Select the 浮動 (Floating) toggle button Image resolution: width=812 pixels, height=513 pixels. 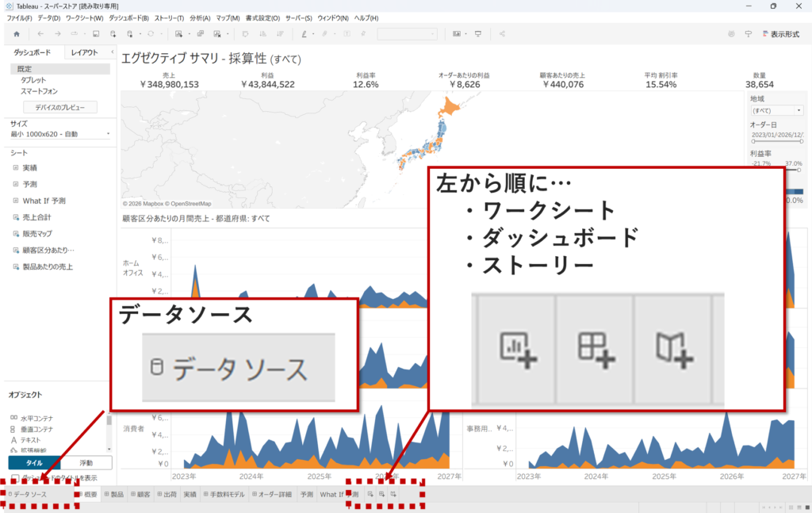(86, 463)
